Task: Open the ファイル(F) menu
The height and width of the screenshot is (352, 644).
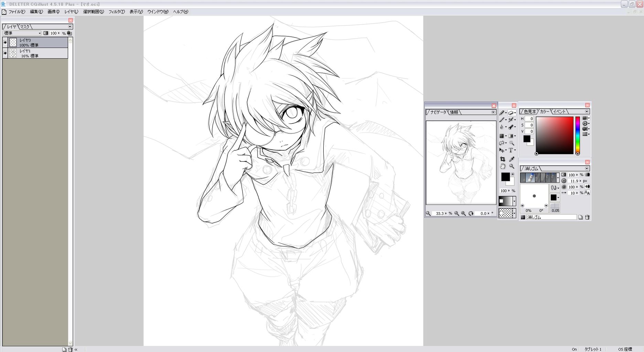Action: pos(17,12)
